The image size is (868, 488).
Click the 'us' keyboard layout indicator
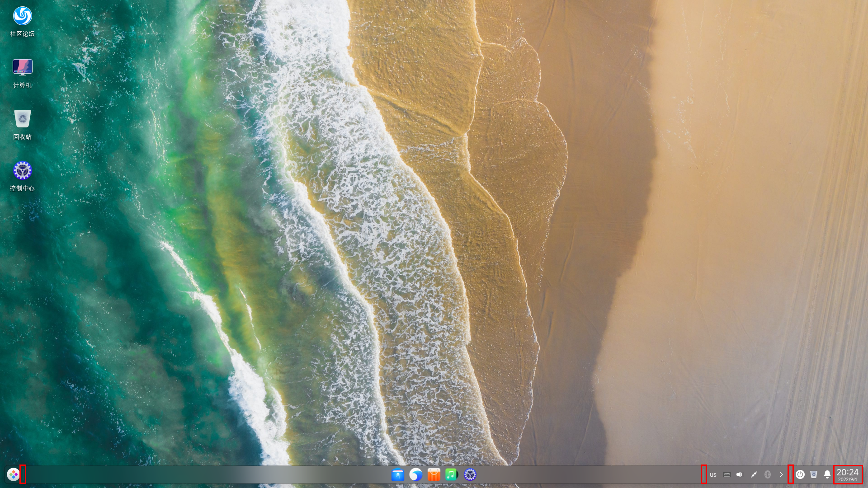[x=713, y=474]
